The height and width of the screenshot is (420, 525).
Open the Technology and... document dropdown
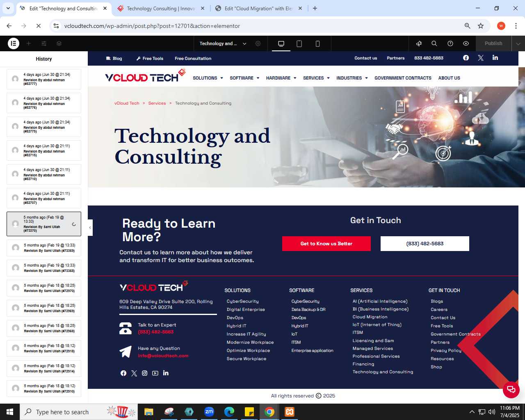223,43
